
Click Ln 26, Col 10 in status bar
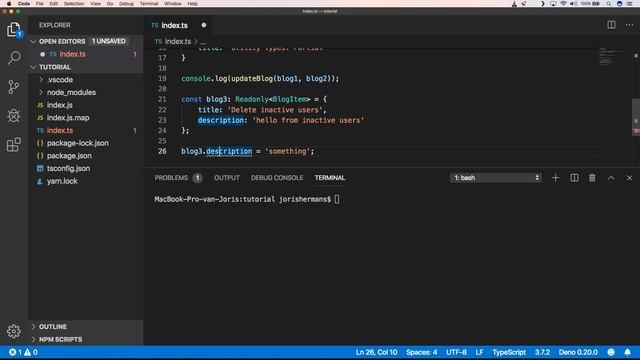(x=376, y=352)
